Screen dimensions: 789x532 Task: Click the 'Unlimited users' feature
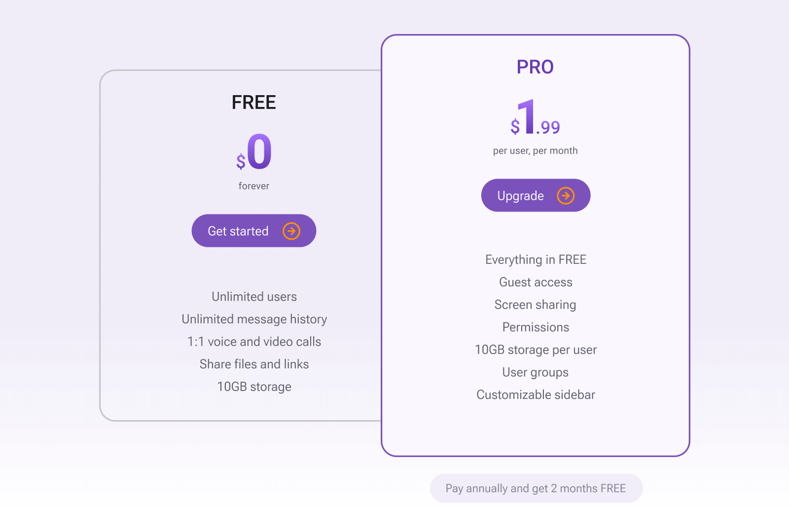click(254, 297)
